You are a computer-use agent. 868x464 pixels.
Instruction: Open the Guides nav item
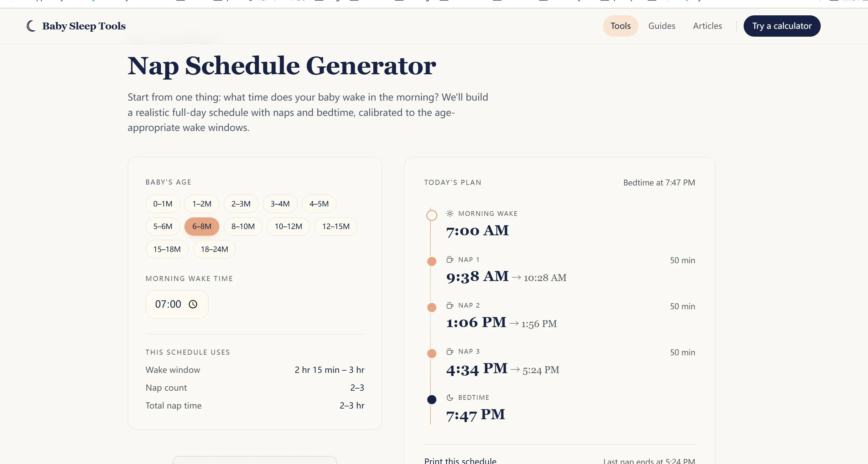tap(662, 26)
